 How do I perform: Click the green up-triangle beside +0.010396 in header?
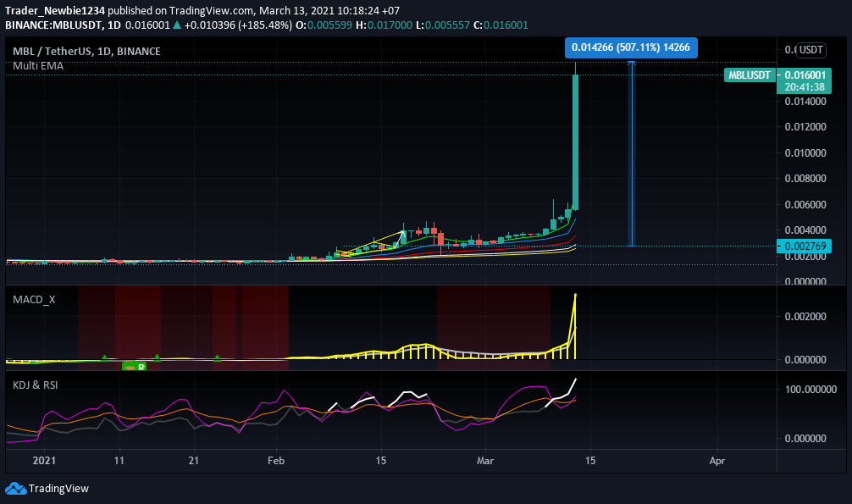click(177, 25)
